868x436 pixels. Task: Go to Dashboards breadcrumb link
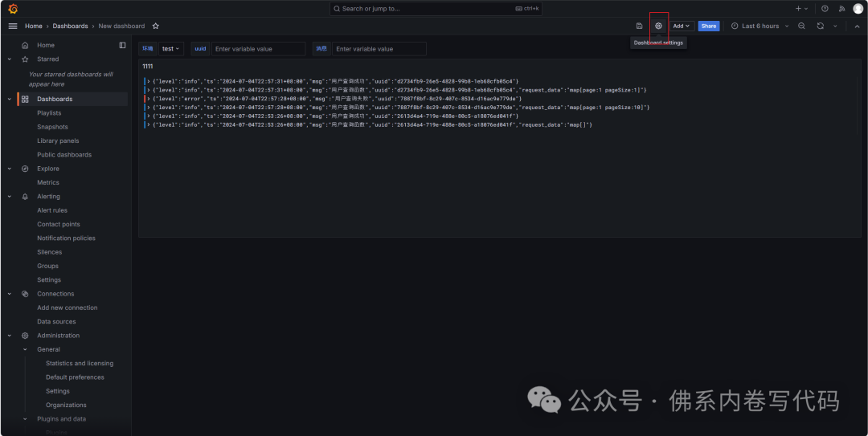[70, 26]
